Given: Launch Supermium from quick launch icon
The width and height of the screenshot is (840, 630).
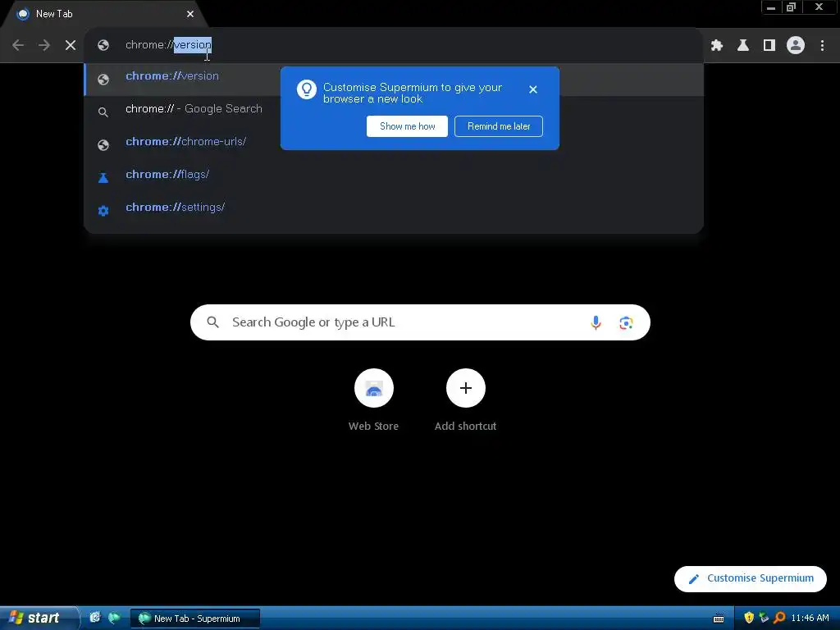Looking at the screenshot, I should (114, 618).
